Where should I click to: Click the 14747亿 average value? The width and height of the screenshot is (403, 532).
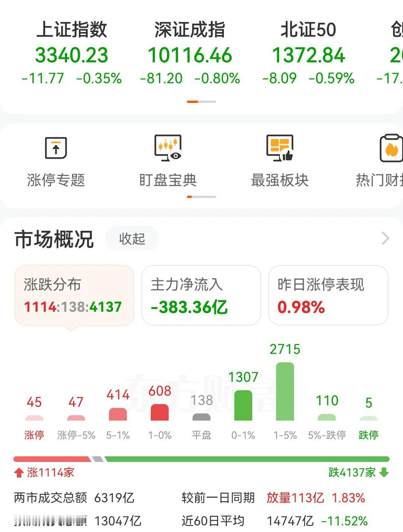tap(290, 521)
